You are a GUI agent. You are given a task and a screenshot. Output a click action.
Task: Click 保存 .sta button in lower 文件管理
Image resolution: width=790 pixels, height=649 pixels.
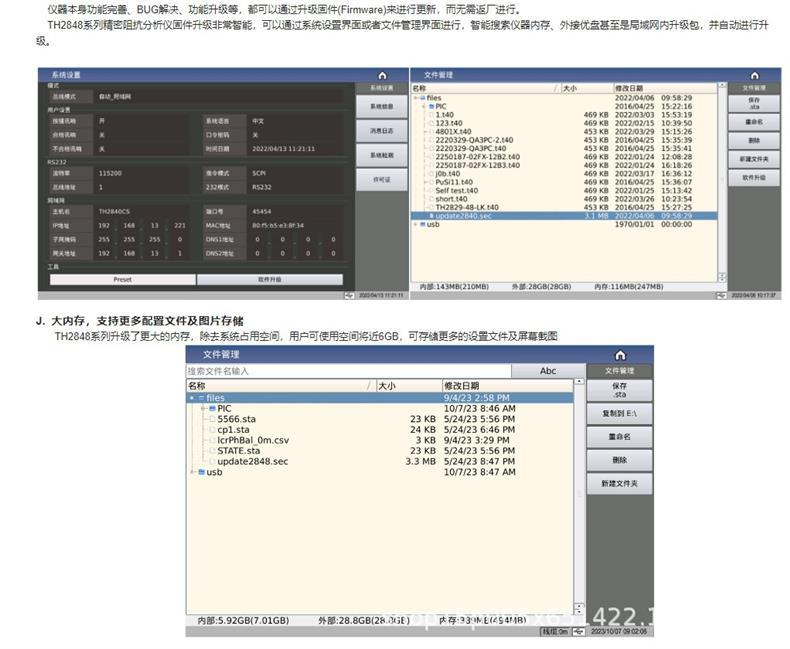619,391
